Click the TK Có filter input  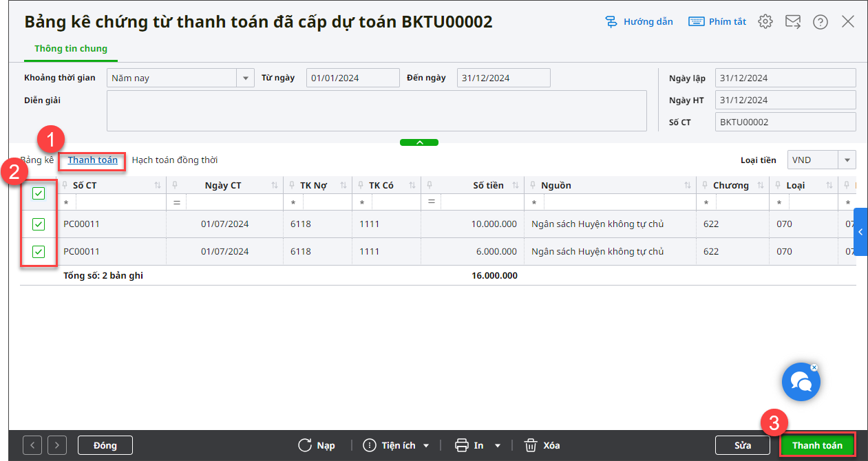[x=396, y=202]
